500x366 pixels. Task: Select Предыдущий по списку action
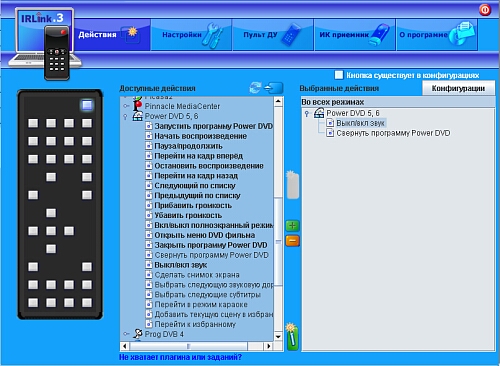pos(197,195)
